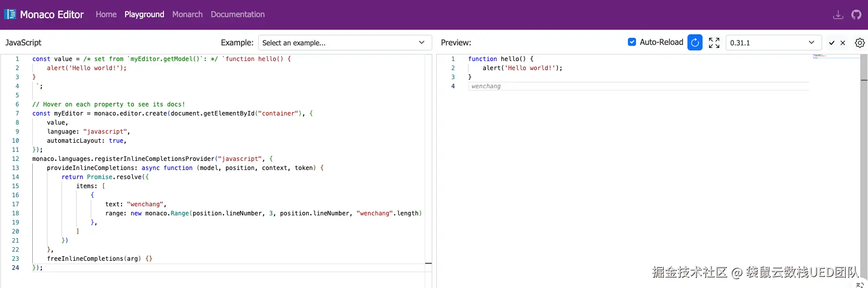Click the 'provideInlineCompletions' text on line 13
The image size is (868, 288).
tap(91, 168)
